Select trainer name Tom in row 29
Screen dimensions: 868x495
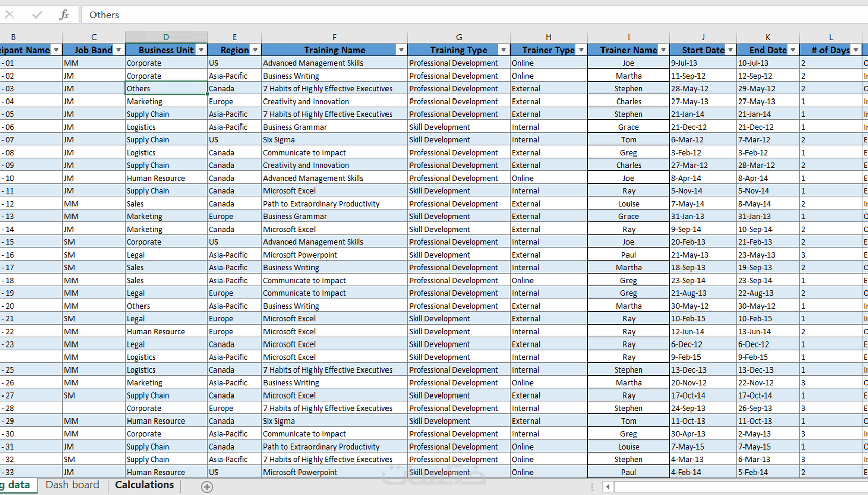[x=629, y=421]
